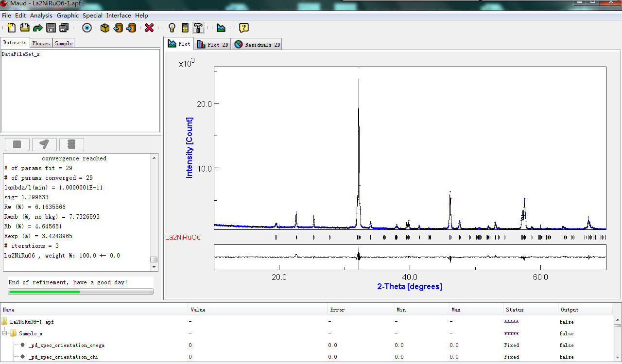
Task: Click the Save As double-floppy icon
Action: pyautogui.click(x=64, y=28)
